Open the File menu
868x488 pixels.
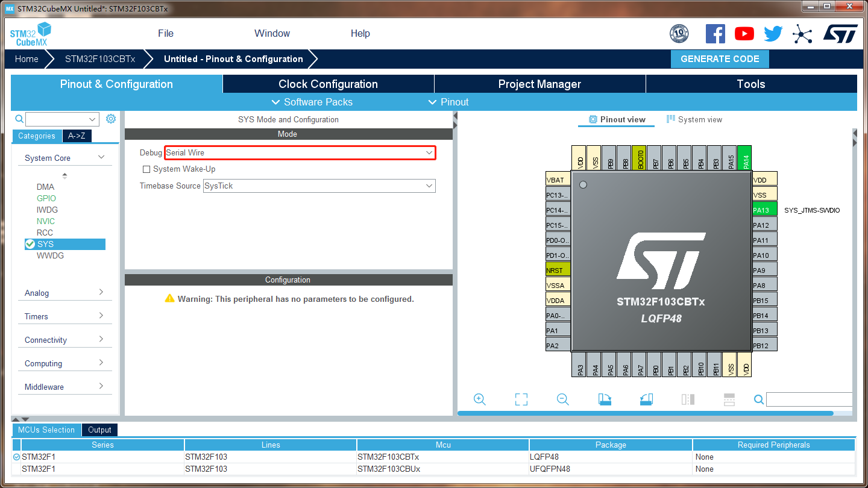tap(166, 34)
